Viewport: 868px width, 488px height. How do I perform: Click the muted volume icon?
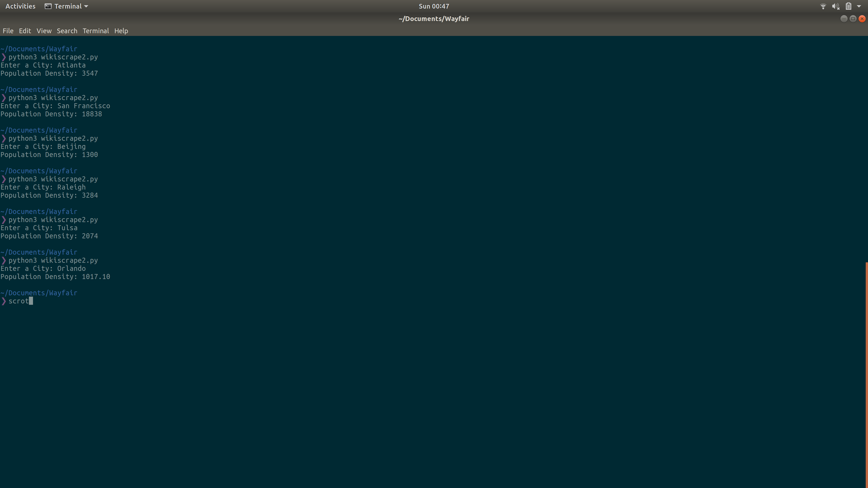(x=836, y=6)
